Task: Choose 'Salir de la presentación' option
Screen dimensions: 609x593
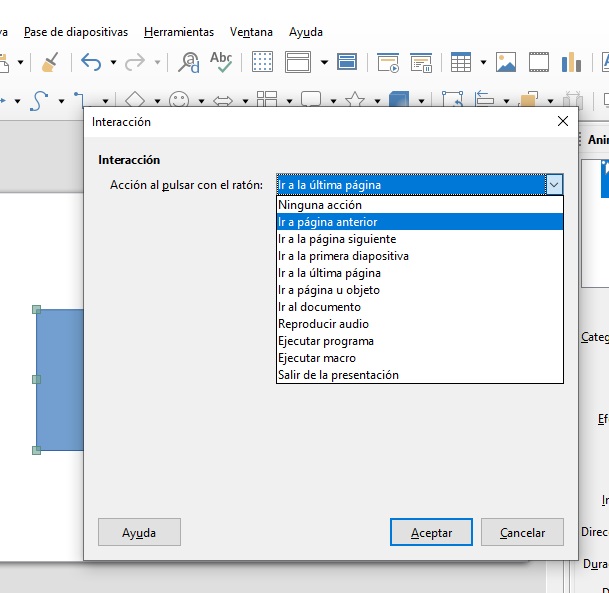Action: 419,375
